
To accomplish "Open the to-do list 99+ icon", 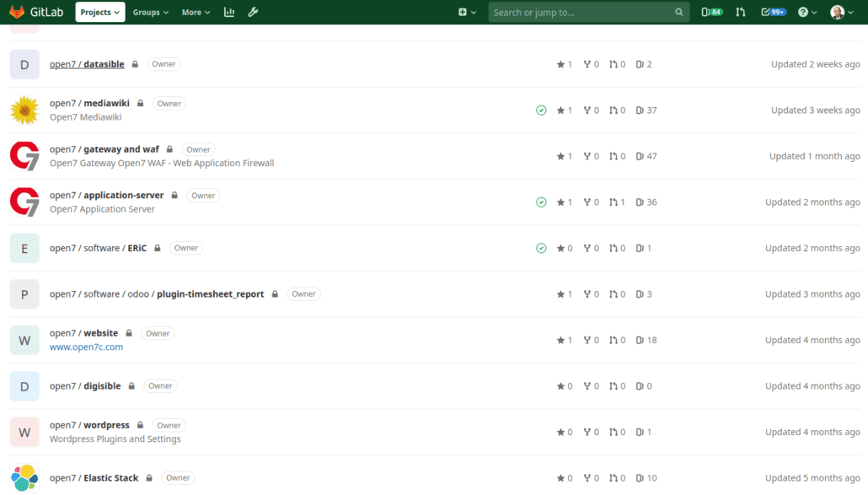I will coord(774,12).
